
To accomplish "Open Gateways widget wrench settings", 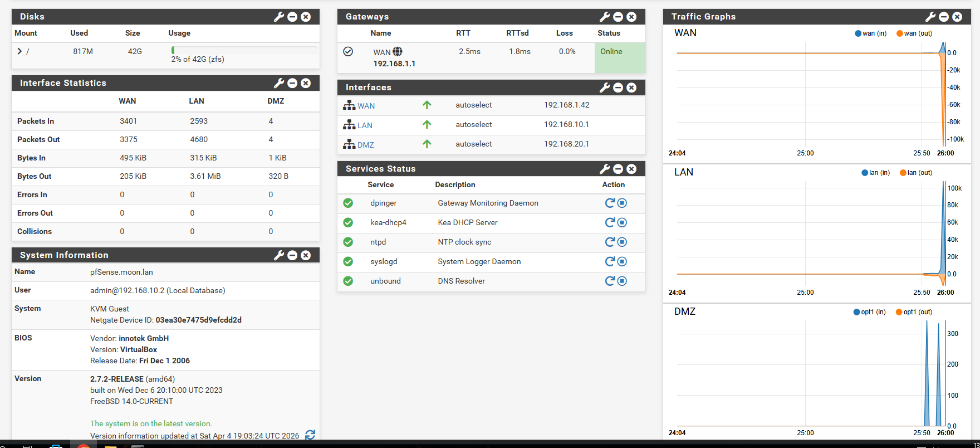I will coord(605,17).
